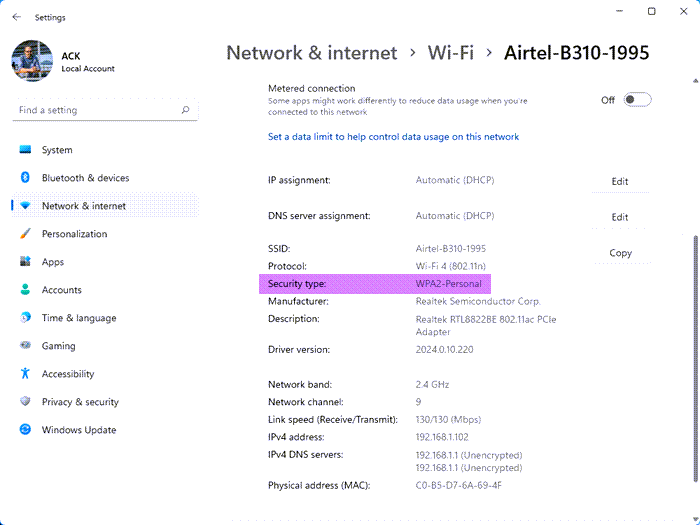700x525 pixels.
Task: Open the set a data limit link
Action: point(393,137)
